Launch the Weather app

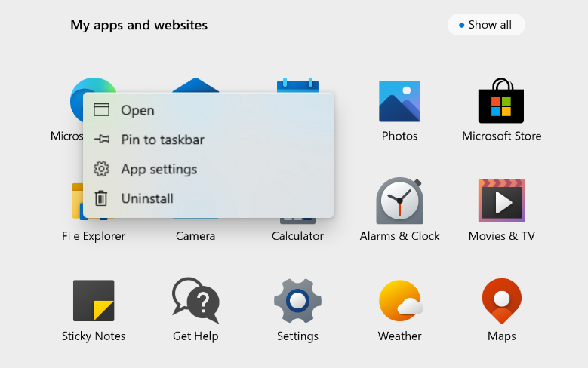coord(399,301)
